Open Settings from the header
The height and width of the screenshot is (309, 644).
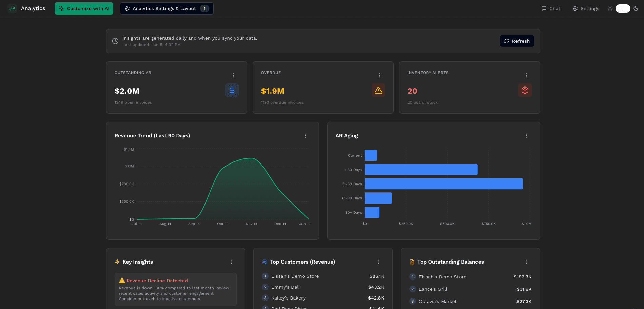coord(585,8)
